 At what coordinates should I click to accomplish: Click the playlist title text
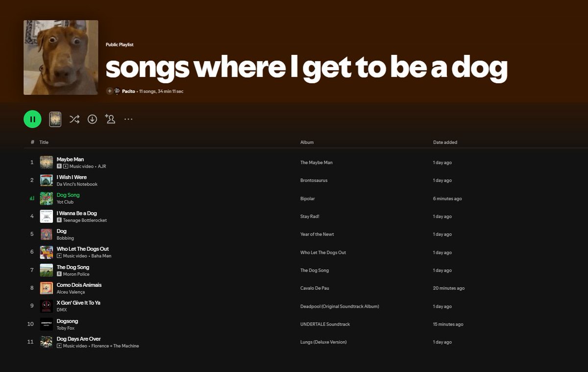(306, 68)
